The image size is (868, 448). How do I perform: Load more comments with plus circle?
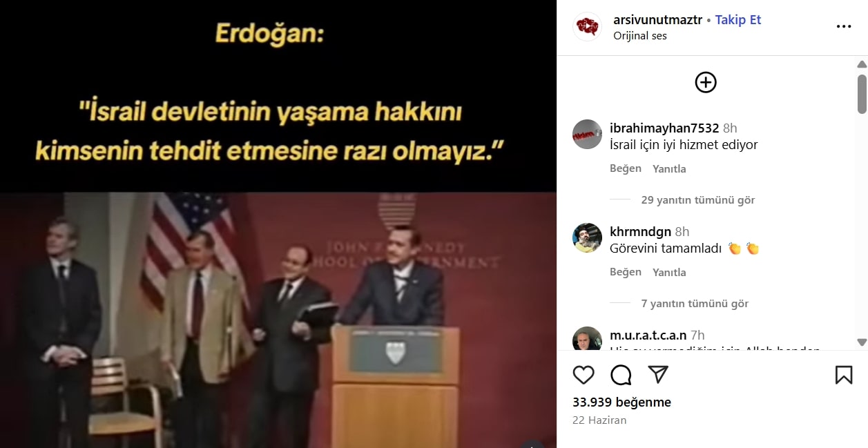705,82
